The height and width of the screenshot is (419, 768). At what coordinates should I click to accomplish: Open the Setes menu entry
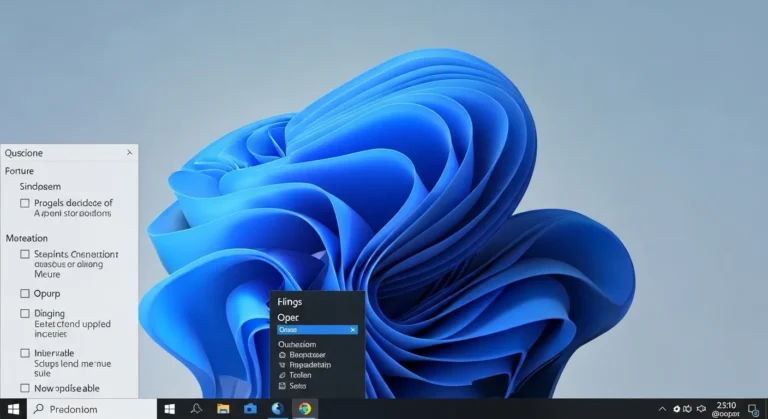(x=298, y=386)
